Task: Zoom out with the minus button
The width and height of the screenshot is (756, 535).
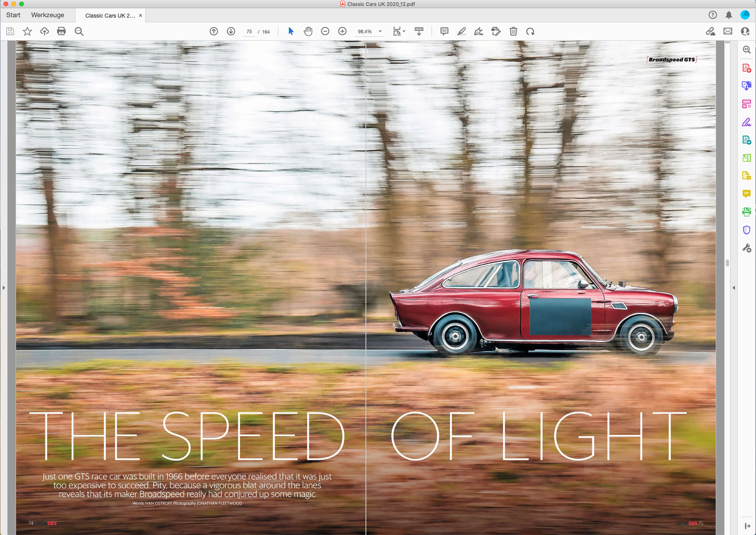Action: coord(325,31)
